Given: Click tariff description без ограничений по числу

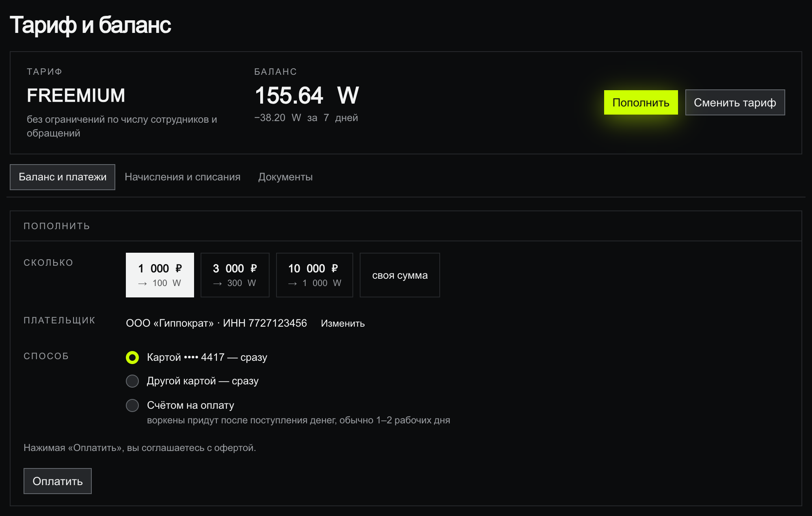Looking at the screenshot, I should 122,126.
